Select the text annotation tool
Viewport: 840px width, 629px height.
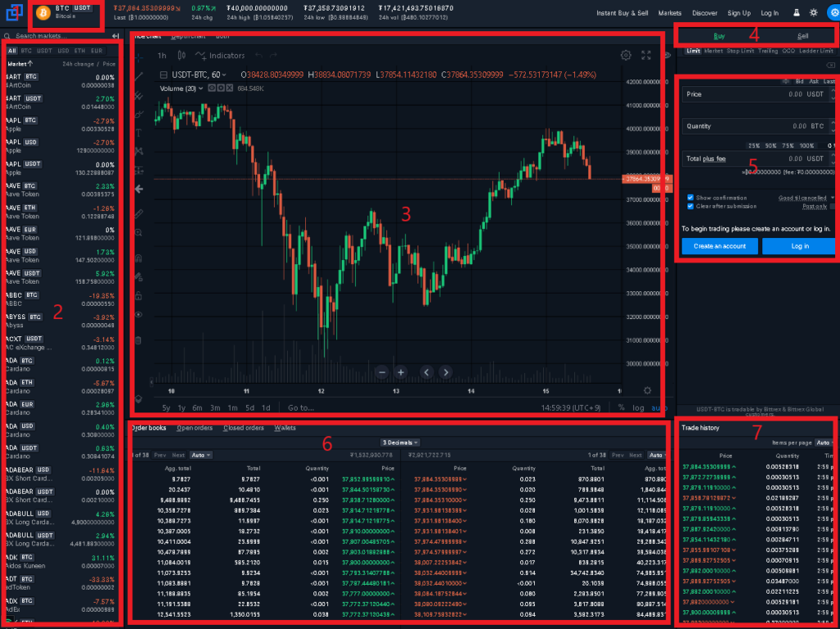139,132
